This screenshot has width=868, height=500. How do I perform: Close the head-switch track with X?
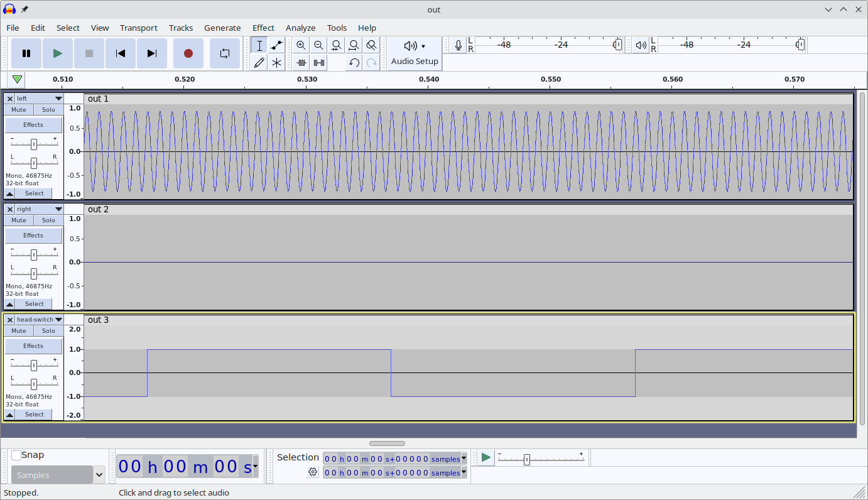(x=10, y=320)
